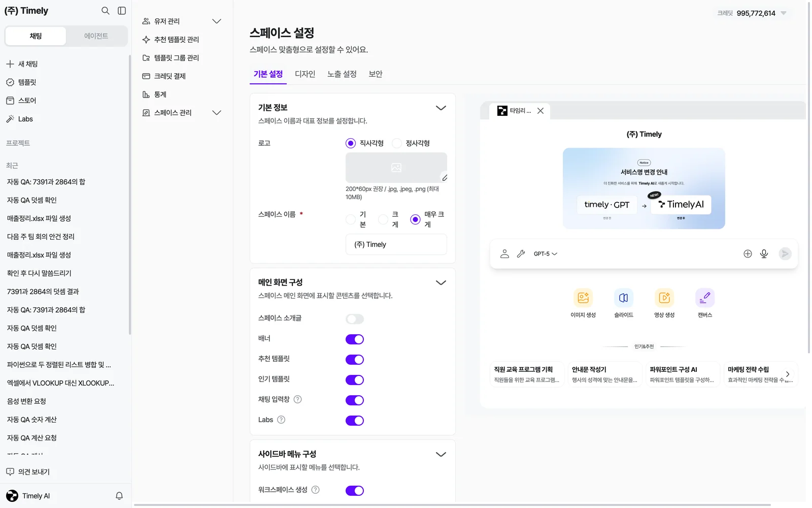This screenshot has height=508, width=812.
Task: Disable the 배너 toggle
Action: tap(355, 339)
